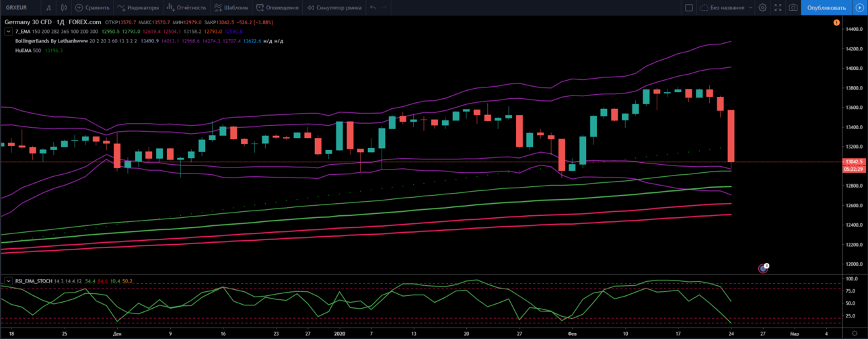
Task: Toggle fullscreen mode icon
Action: pos(778,7)
